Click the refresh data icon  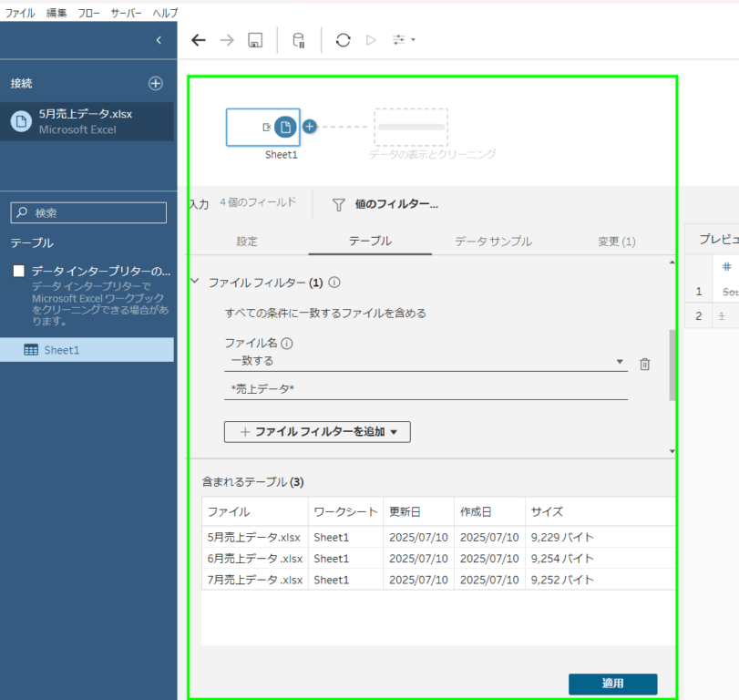(343, 40)
